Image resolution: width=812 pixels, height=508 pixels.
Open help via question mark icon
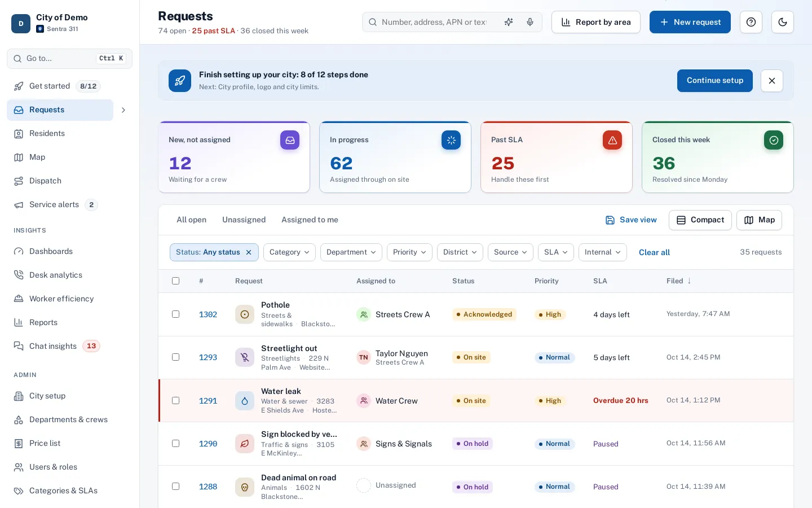click(751, 22)
